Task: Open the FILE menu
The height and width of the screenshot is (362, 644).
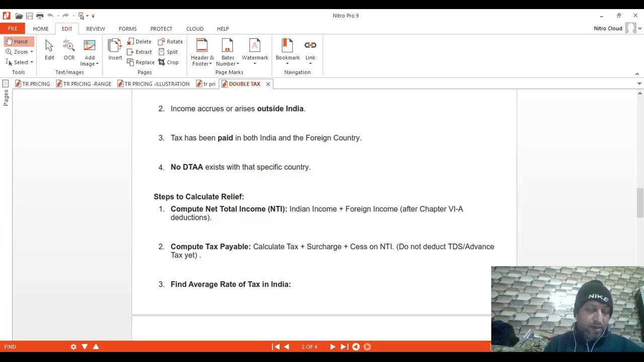Action: [x=13, y=29]
